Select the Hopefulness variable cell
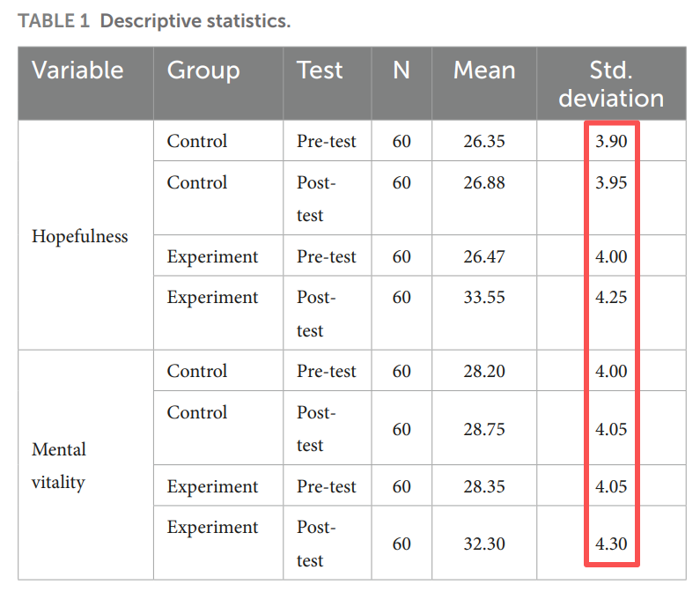 click(79, 236)
